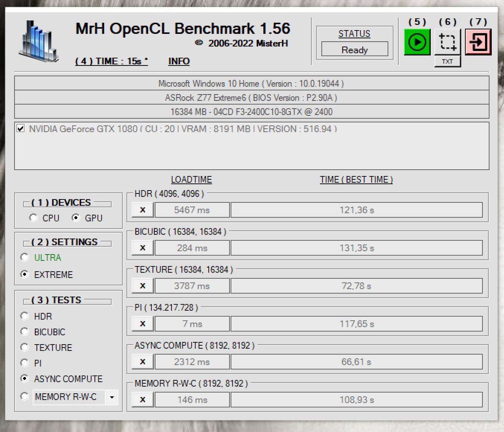Screen dimensions: 504x432
Task: Clear the HDR result with X button
Action: pos(142,210)
